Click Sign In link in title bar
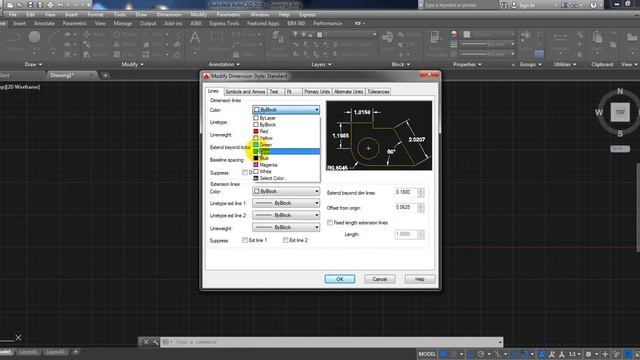 (x=527, y=5)
